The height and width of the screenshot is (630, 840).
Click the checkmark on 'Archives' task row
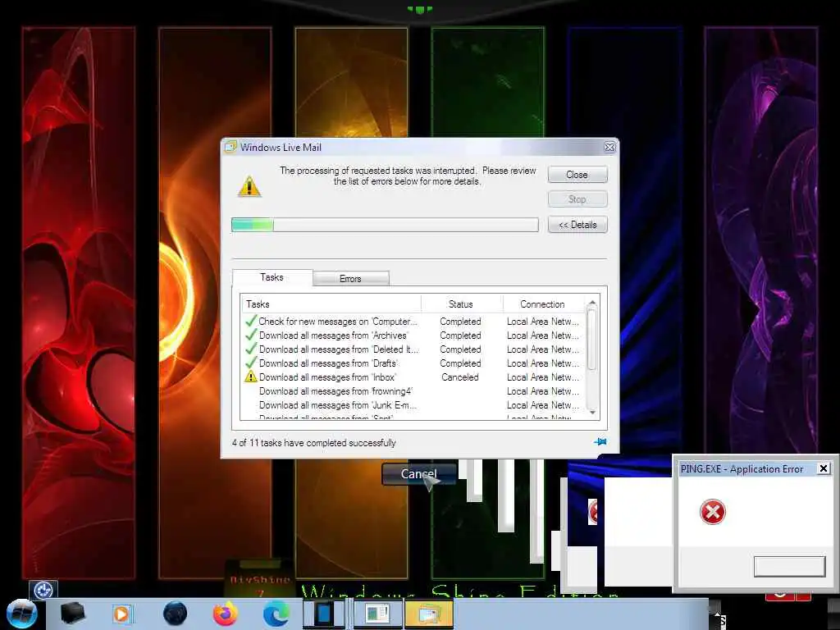[x=251, y=335]
